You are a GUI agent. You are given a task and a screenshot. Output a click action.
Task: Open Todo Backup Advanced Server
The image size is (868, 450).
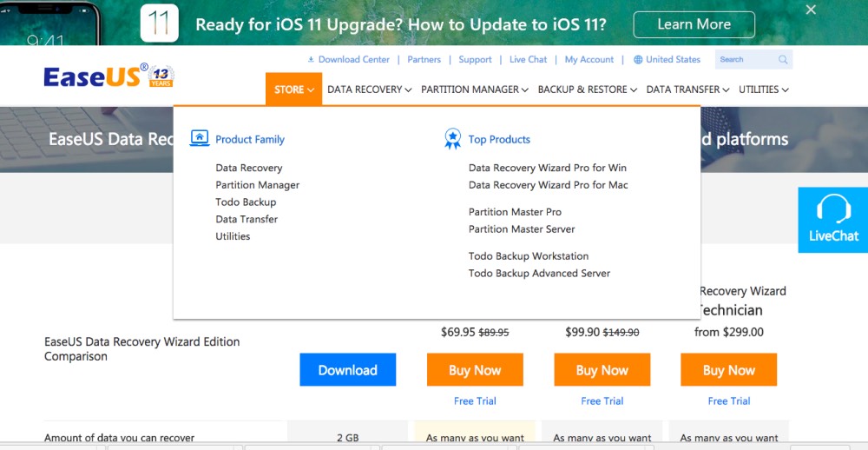(539, 274)
